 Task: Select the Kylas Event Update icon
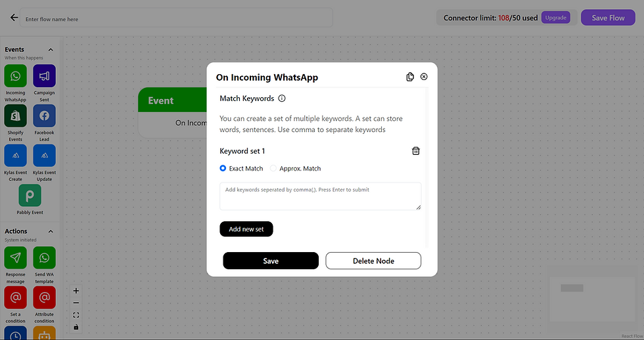pos(45,156)
